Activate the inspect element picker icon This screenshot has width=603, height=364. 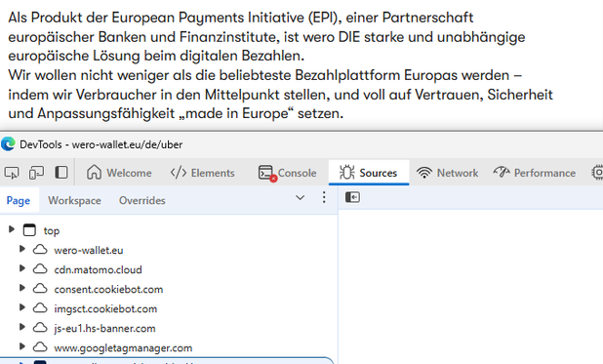point(12,173)
